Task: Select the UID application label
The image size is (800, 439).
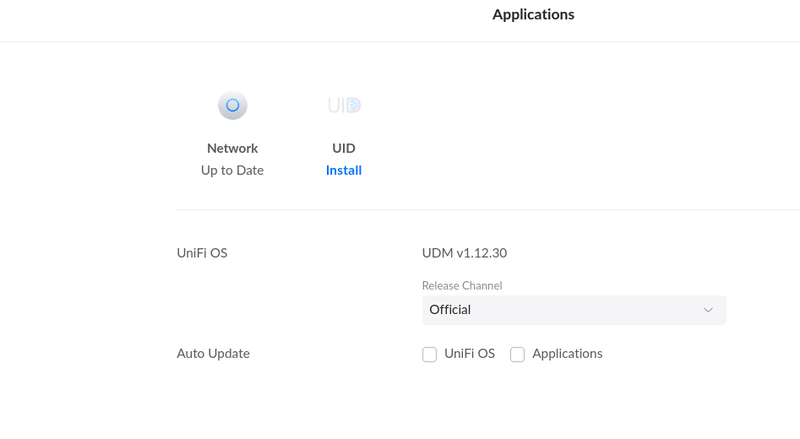Action: [x=344, y=149]
